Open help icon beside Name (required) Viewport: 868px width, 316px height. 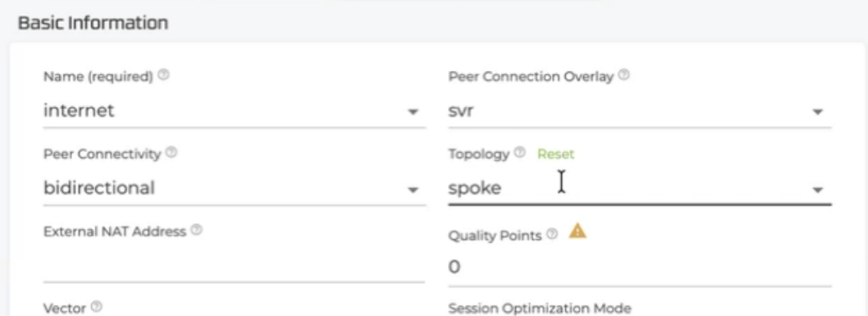tap(163, 75)
